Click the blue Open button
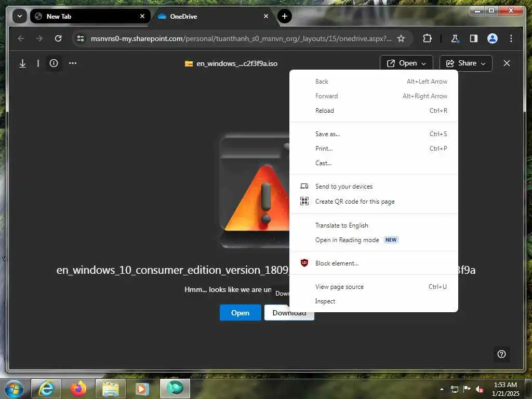 point(240,313)
